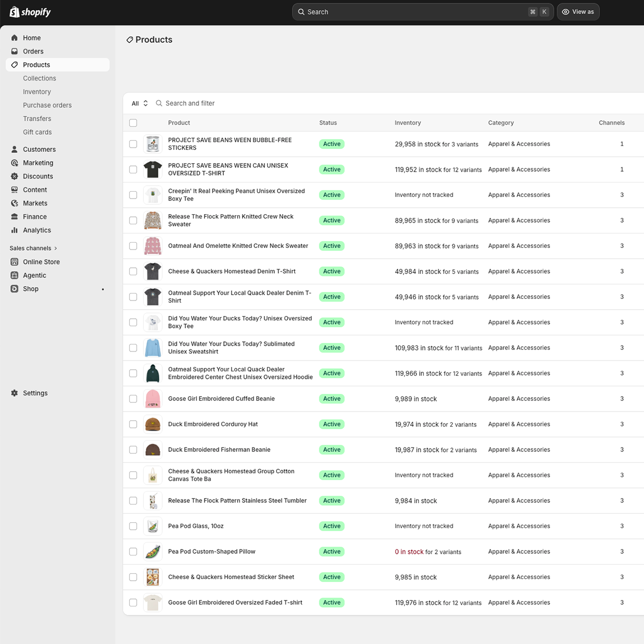Click the Category column header
Image resolution: width=644 pixels, height=644 pixels.
[x=501, y=123]
